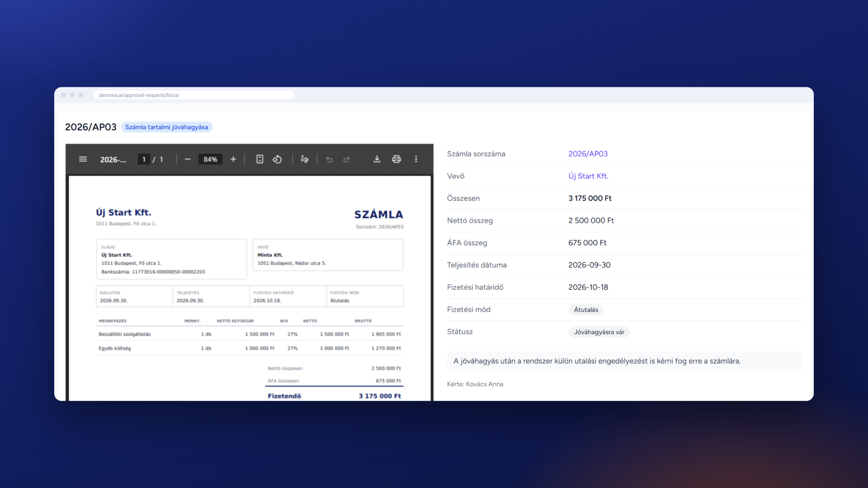Select the 2026-09-30 fulfillment date
Viewport: 868px width, 488px height.
click(x=589, y=265)
